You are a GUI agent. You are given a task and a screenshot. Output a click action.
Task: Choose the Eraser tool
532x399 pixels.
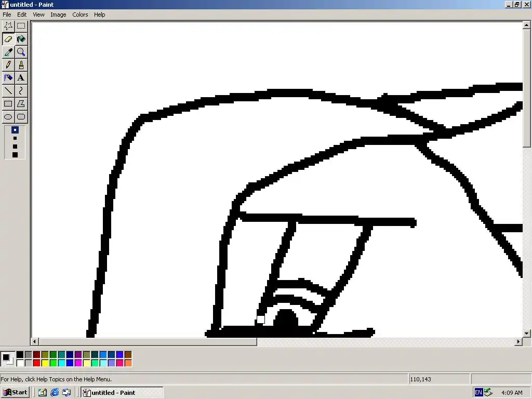pyautogui.click(x=8, y=39)
